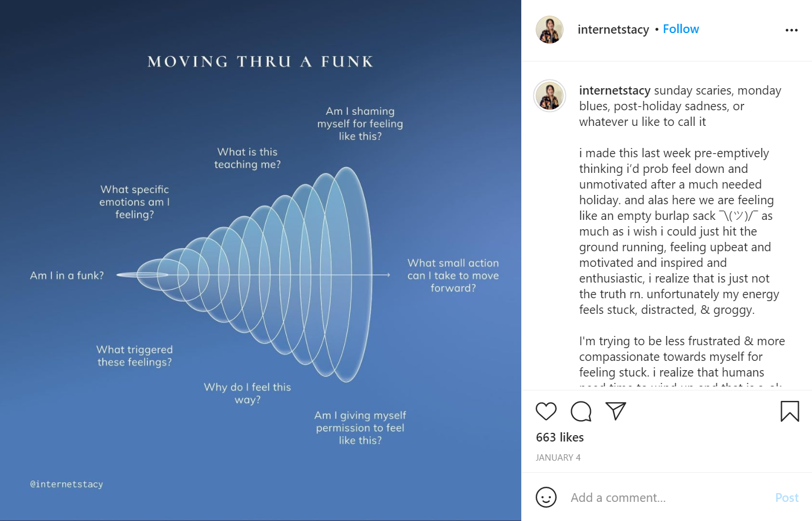Click the @internetstacy watermark on image
Screen dimensions: 812x521
tap(66, 484)
